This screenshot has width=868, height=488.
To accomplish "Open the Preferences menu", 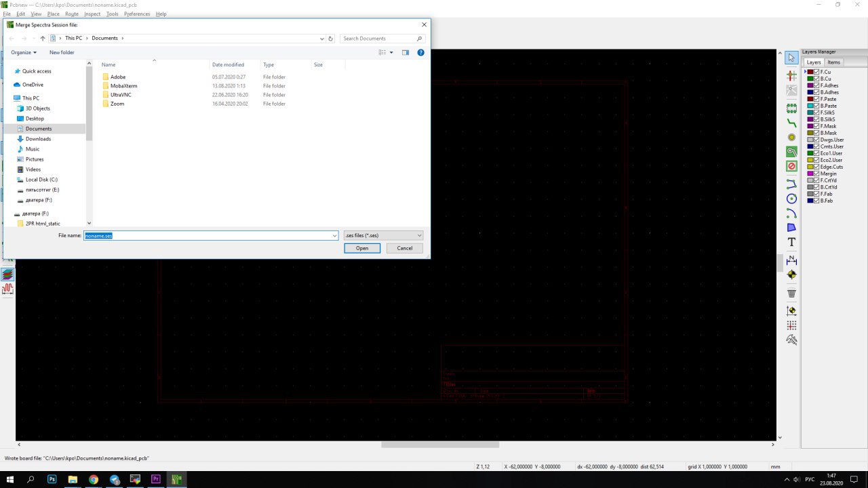I will (x=137, y=14).
